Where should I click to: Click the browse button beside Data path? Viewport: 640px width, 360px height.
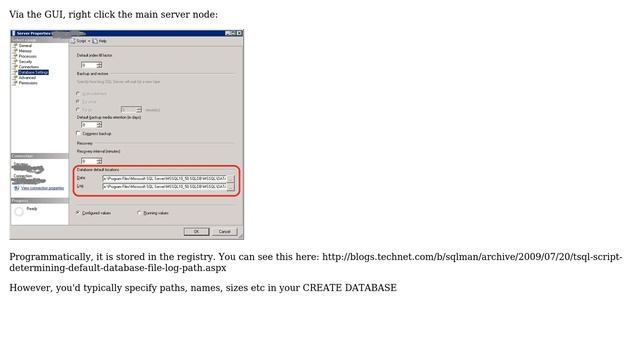(231, 179)
